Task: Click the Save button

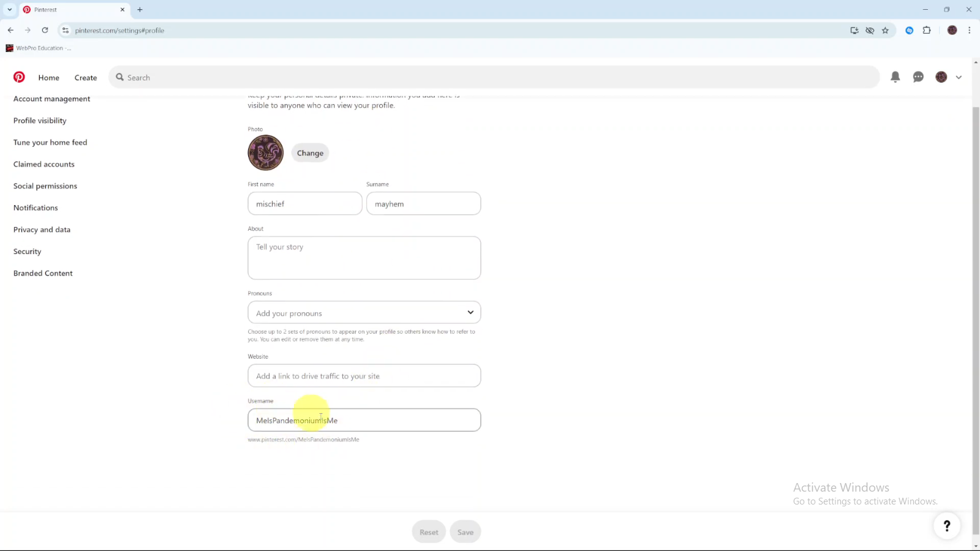Action: [x=466, y=532]
